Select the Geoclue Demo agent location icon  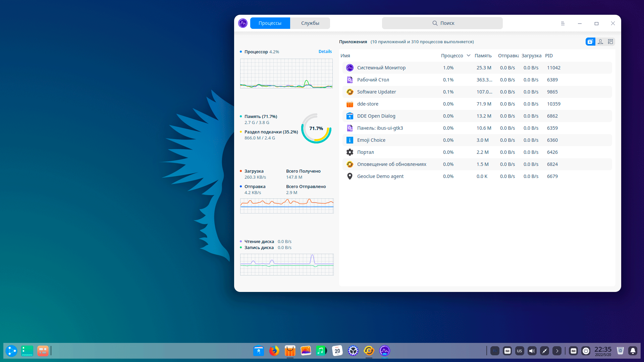[350, 176]
